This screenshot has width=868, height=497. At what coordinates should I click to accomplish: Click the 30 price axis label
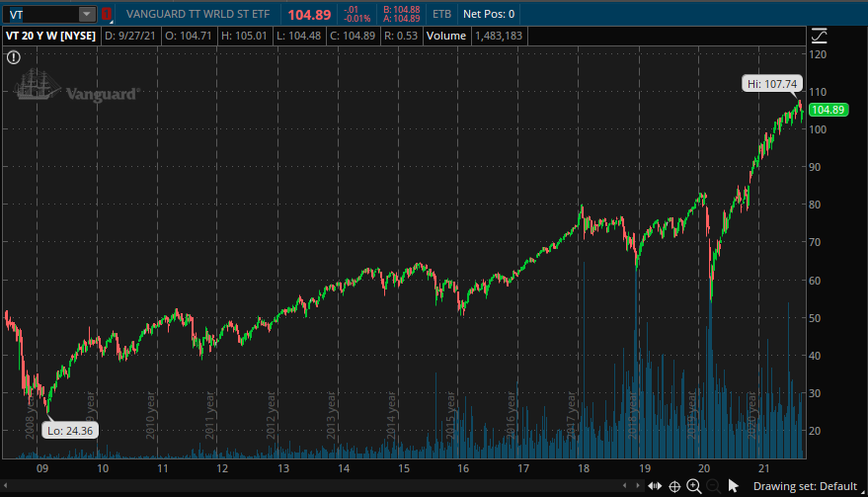815,393
